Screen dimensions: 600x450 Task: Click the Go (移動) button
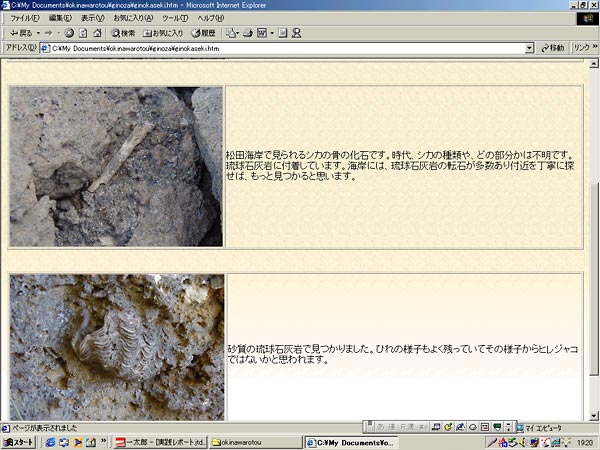pos(552,47)
